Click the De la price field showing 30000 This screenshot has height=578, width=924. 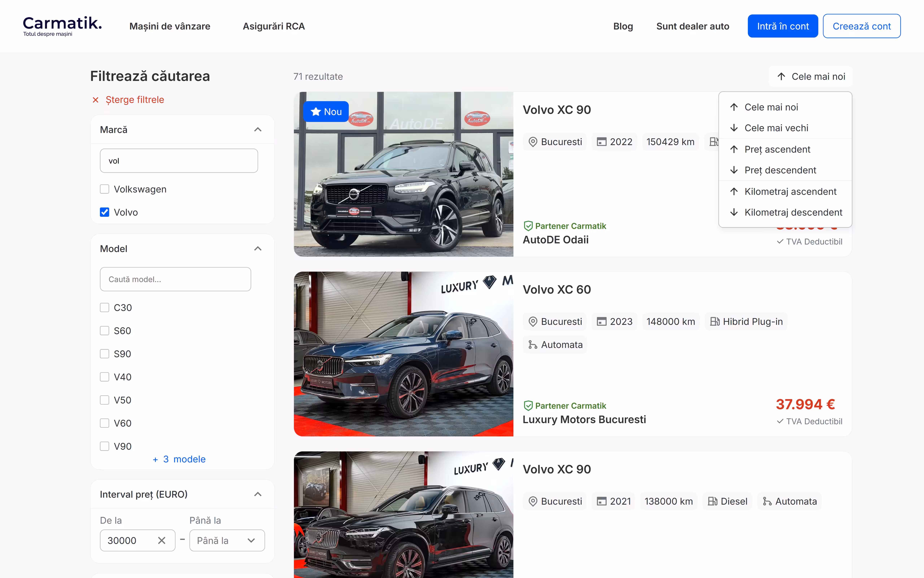coord(138,541)
